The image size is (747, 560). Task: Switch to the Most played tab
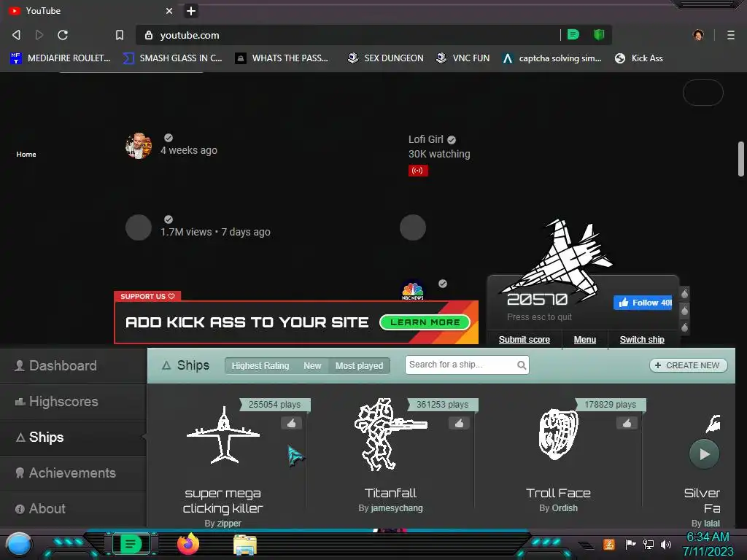(359, 366)
